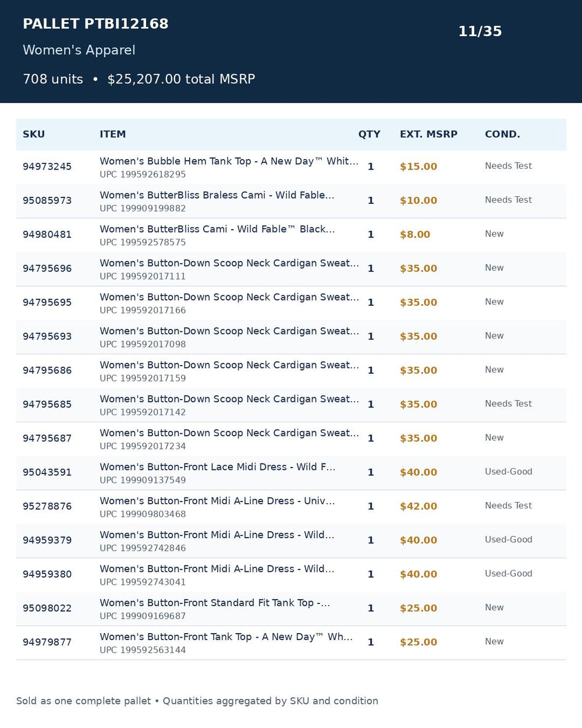The height and width of the screenshot is (728, 582).
Task: Click SKU 94795687
Action: (47, 439)
